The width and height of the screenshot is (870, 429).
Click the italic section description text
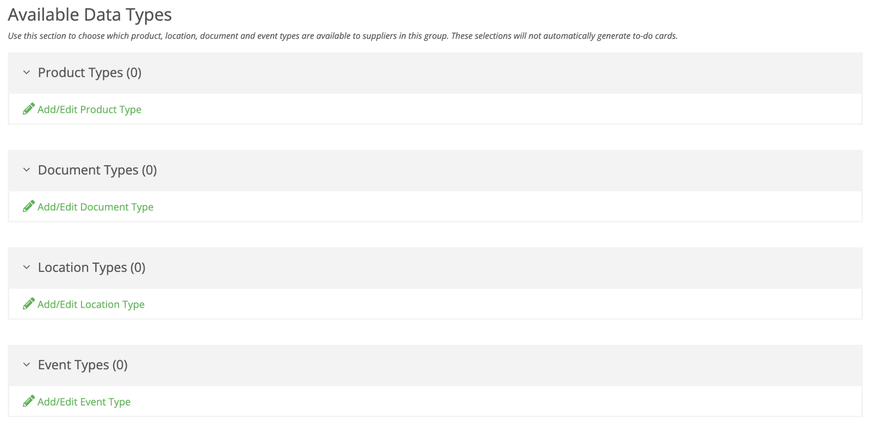tap(343, 36)
